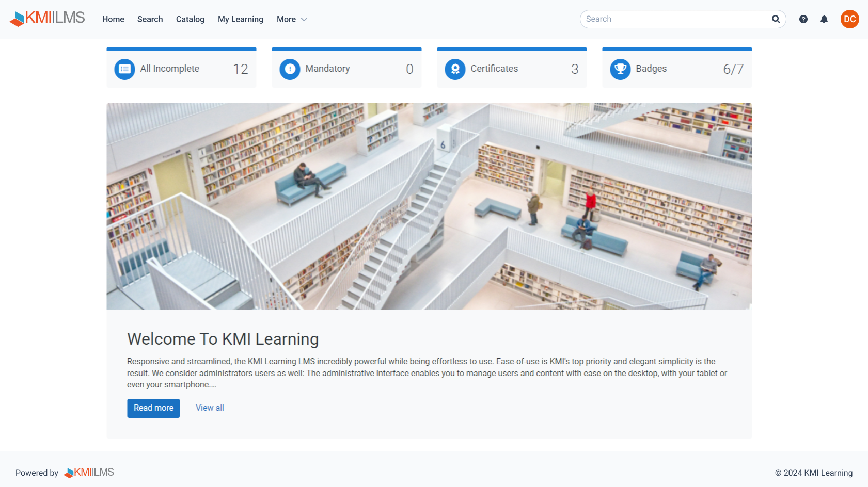
Task: Click the library banner image
Action: tap(429, 206)
